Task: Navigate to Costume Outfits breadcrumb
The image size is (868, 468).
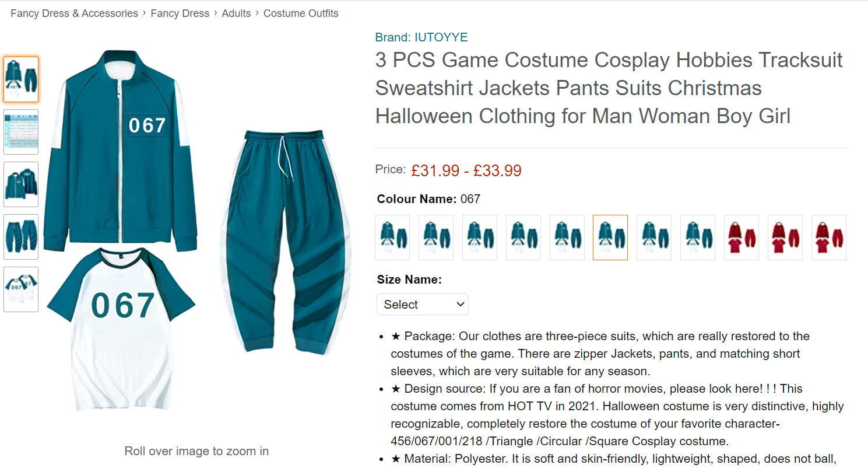Action: (301, 13)
